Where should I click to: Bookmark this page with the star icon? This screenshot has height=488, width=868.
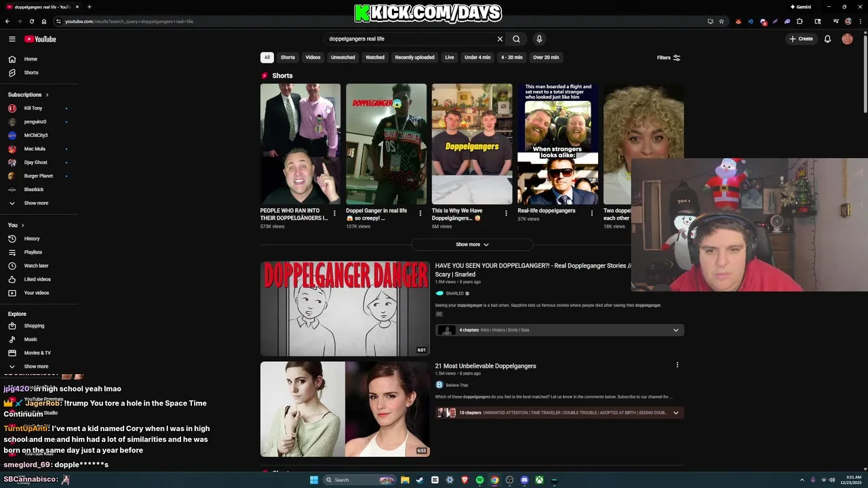click(721, 21)
